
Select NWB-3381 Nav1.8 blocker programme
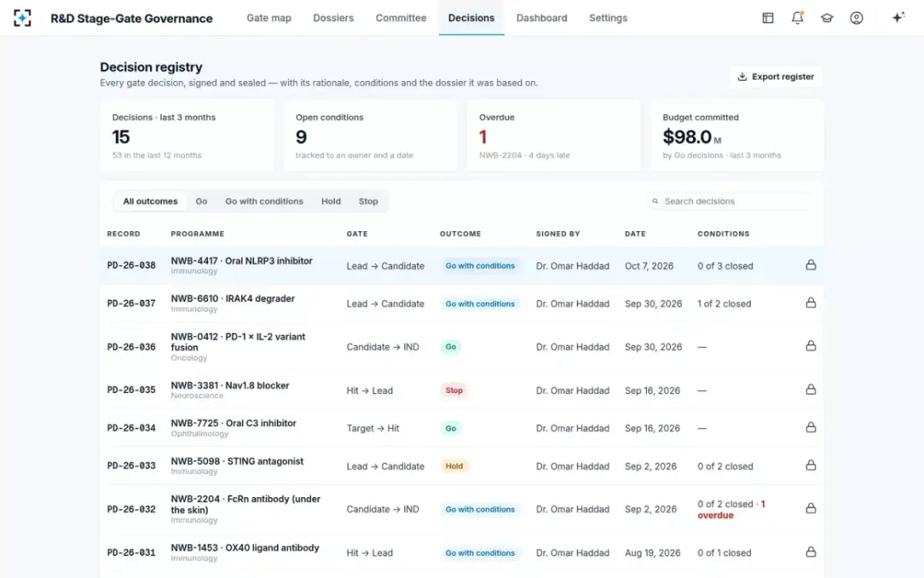(x=230, y=385)
